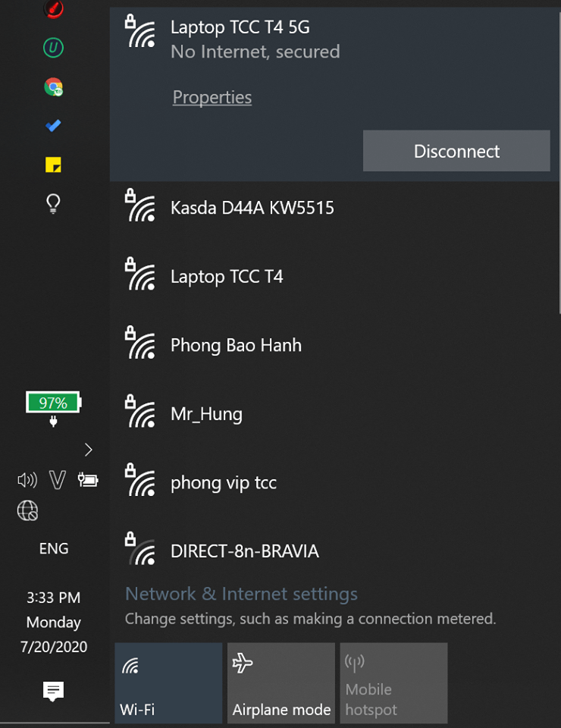Image resolution: width=561 pixels, height=728 pixels.
Task: Disconnect from Laptop TCC T4 5G
Action: 456,151
